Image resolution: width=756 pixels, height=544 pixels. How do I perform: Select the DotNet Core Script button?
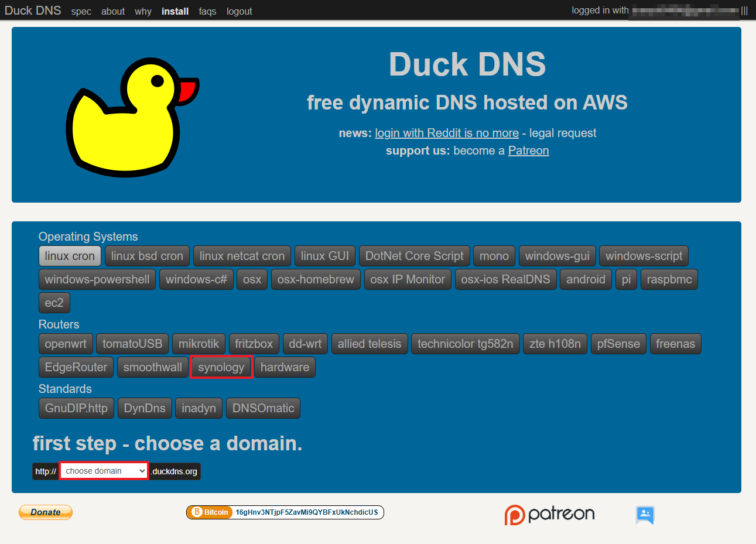(415, 256)
